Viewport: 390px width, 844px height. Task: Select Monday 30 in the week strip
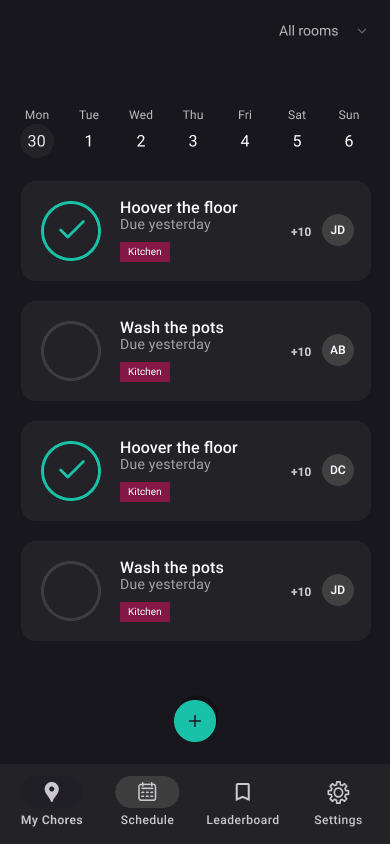point(37,141)
